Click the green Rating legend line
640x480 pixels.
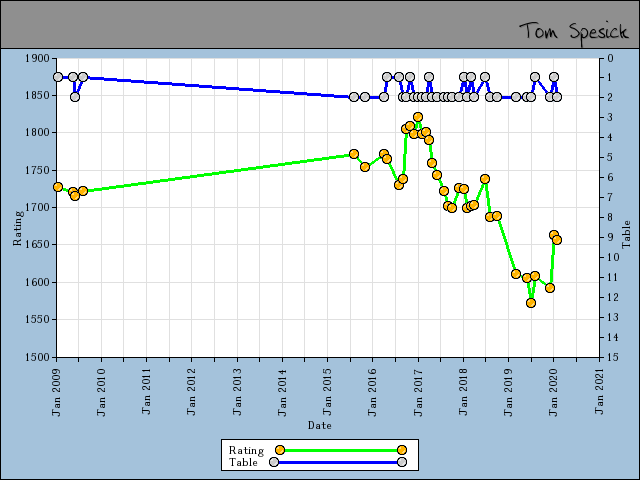click(341, 450)
